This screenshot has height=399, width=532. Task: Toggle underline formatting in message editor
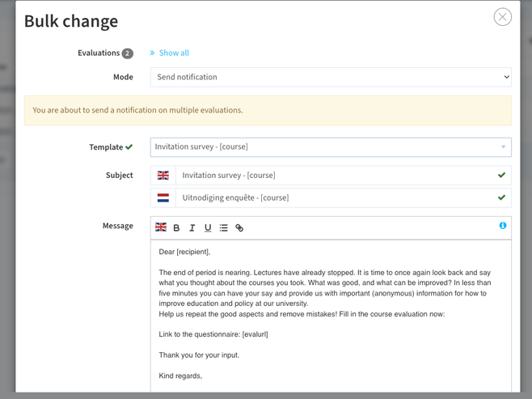tap(208, 228)
